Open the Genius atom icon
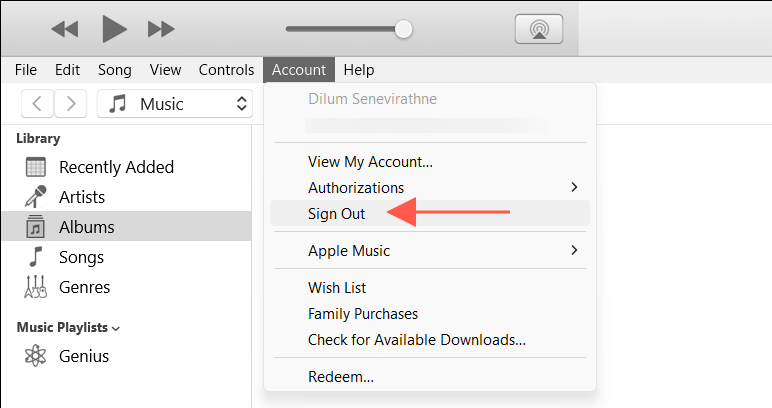 click(35, 355)
